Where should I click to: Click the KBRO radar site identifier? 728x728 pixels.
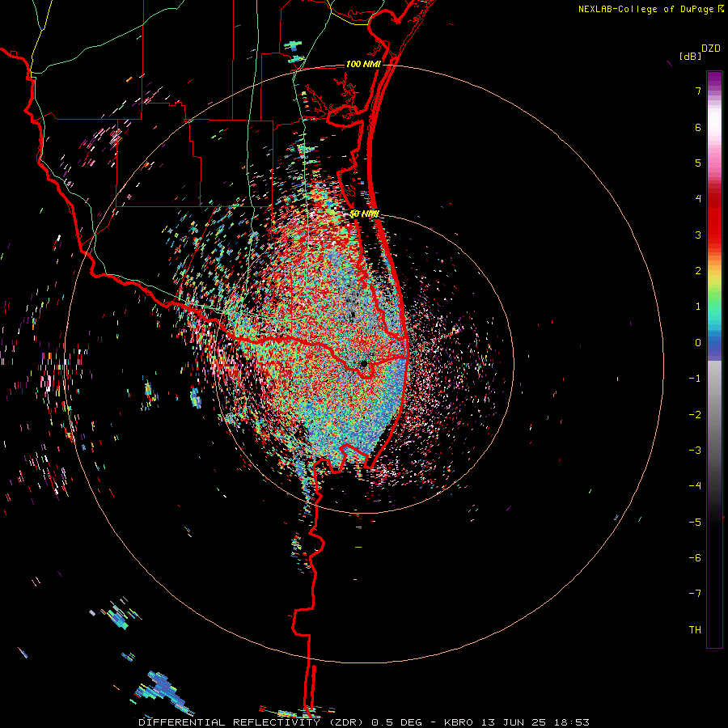pyautogui.click(x=459, y=722)
